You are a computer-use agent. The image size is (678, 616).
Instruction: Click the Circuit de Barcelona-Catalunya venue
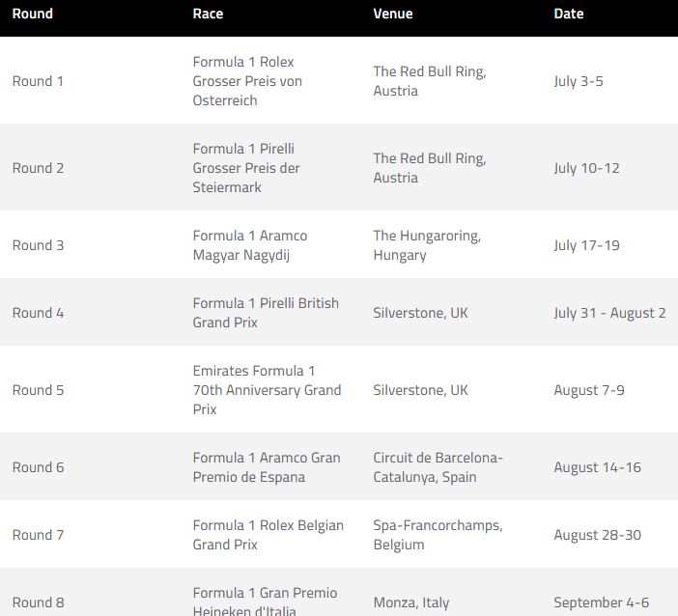pos(438,467)
